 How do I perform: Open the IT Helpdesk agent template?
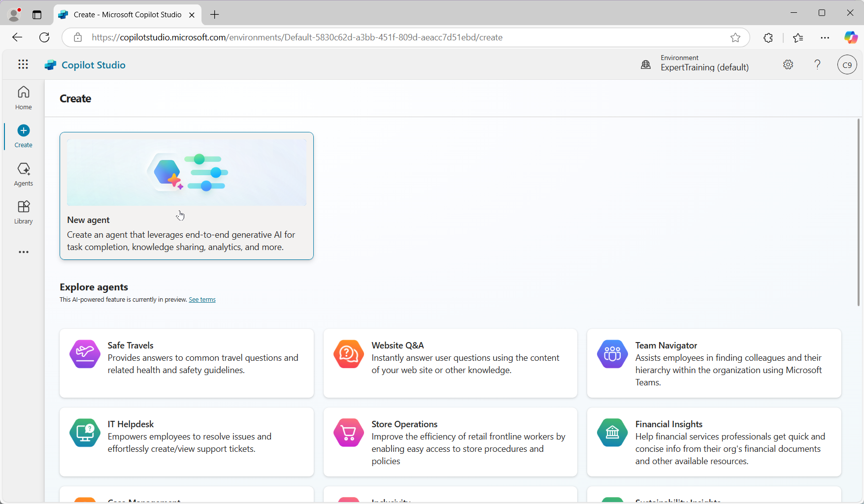point(186,441)
